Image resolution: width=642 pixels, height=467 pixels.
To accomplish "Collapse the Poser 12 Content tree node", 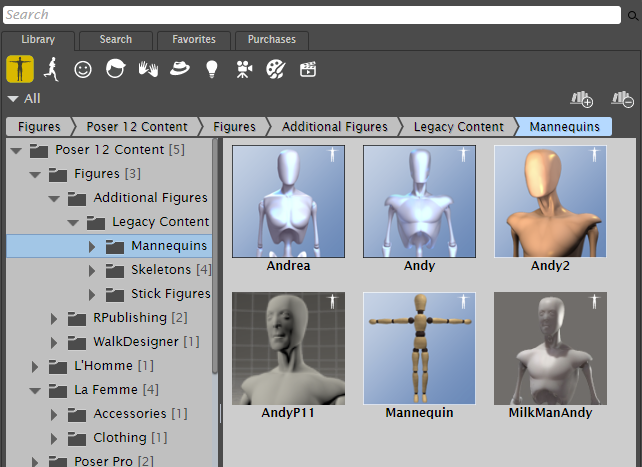I will point(17,150).
